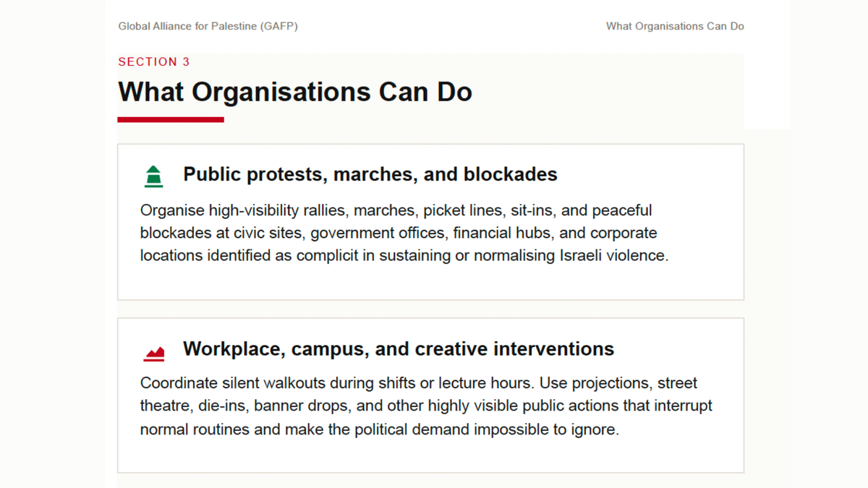The width and height of the screenshot is (868, 488).
Task: Select the 'Global Alliance for Palestine (GAFP)' header text
Action: (208, 26)
